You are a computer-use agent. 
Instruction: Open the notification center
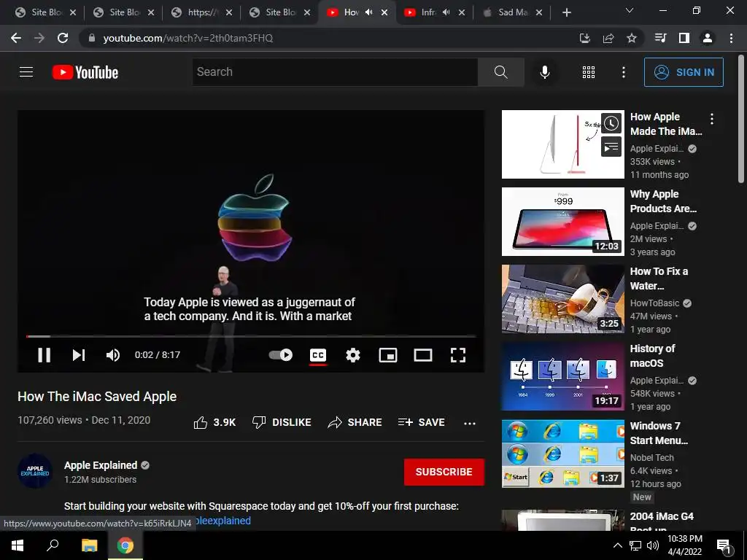coord(724,545)
